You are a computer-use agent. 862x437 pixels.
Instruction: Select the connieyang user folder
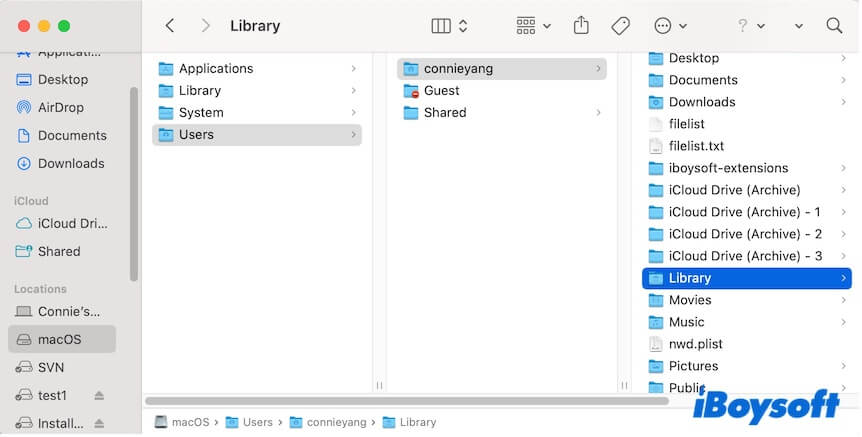click(458, 68)
